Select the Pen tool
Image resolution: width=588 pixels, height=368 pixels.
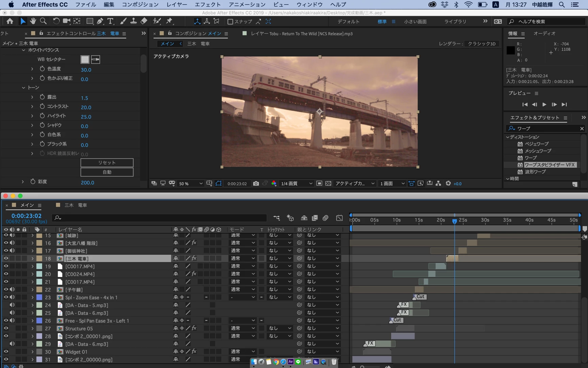click(100, 21)
